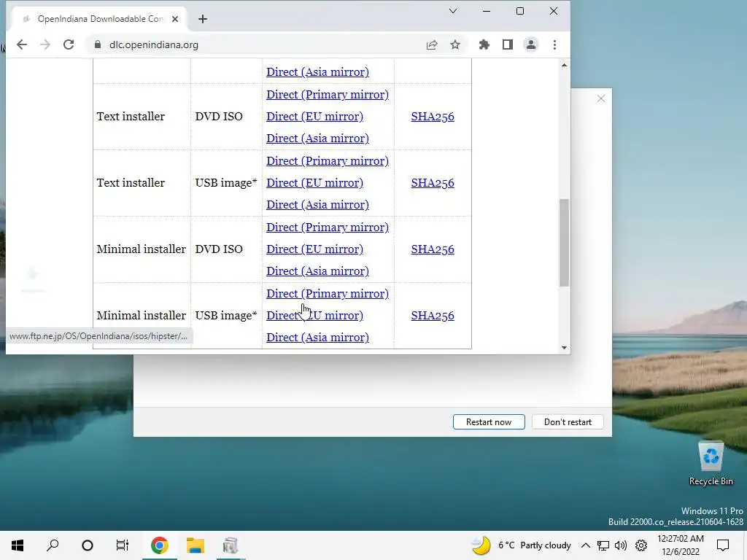Open Text installer USB image Asia mirror
Image resolution: width=747 pixels, height=560 pixels.
[x=317, y=204]
